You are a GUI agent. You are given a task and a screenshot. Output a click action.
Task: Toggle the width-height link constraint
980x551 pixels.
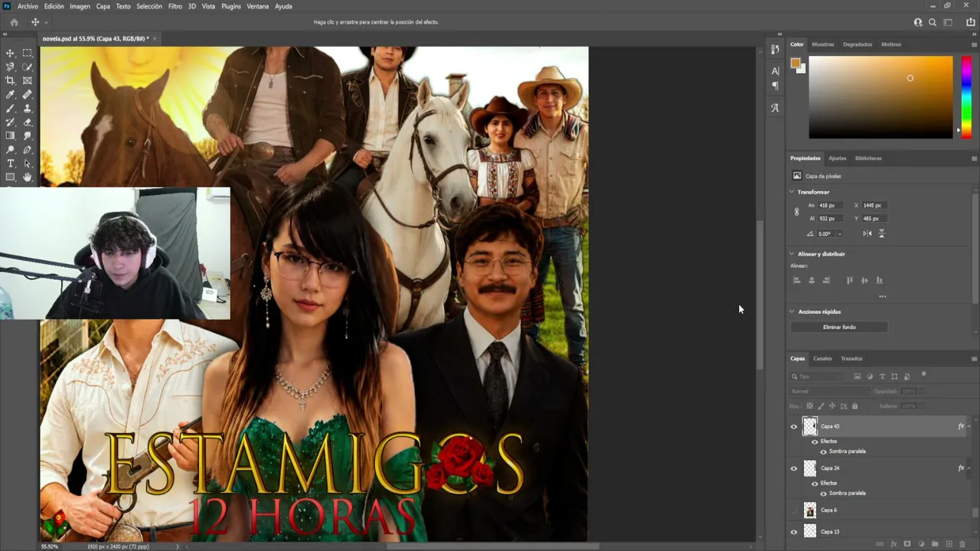point(796,212)
